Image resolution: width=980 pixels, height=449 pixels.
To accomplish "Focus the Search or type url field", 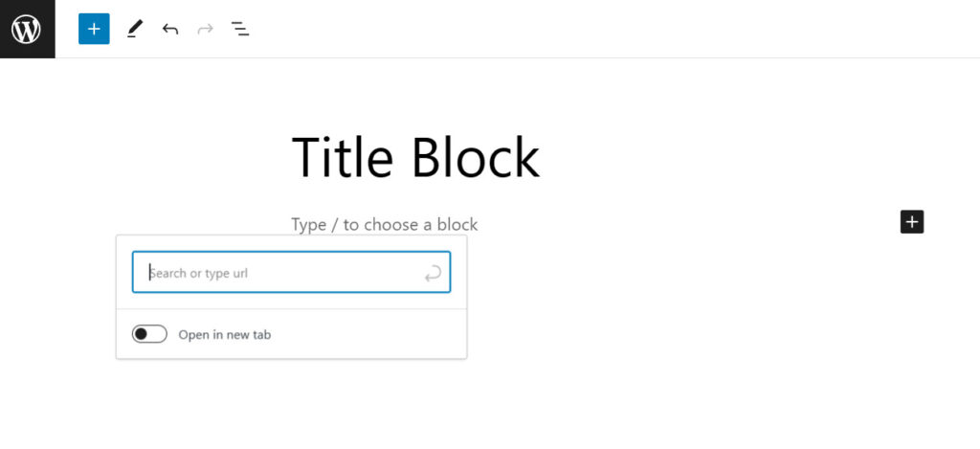I will point(291,272).
